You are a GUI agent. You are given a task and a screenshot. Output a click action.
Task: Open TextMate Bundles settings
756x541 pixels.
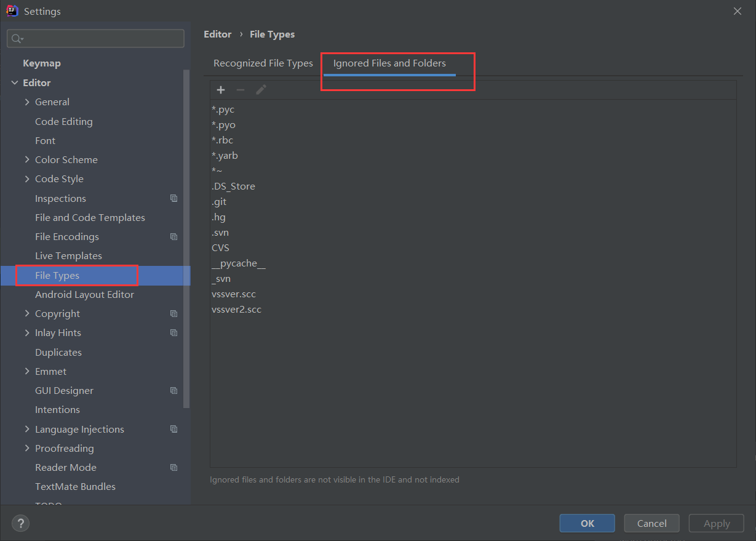[75, 486]
